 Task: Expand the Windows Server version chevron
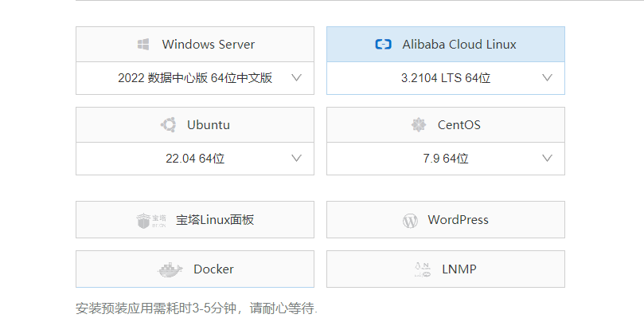click(x=297, y=78)
